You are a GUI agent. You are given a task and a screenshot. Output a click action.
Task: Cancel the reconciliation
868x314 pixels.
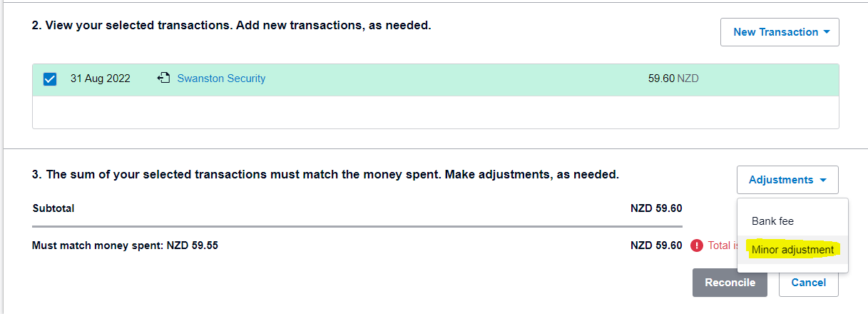(809, 283)
